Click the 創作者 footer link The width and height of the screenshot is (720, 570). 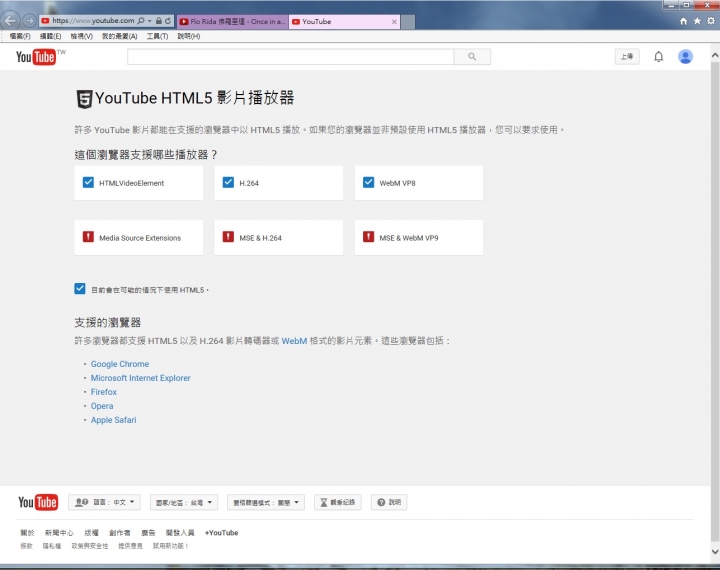119,533
